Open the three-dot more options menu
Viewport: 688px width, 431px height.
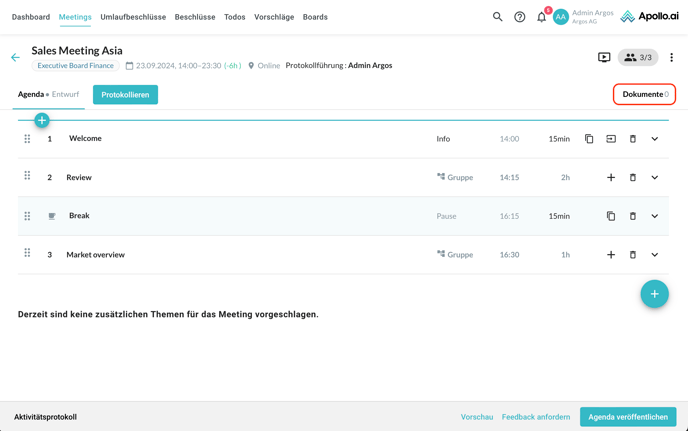671,58
